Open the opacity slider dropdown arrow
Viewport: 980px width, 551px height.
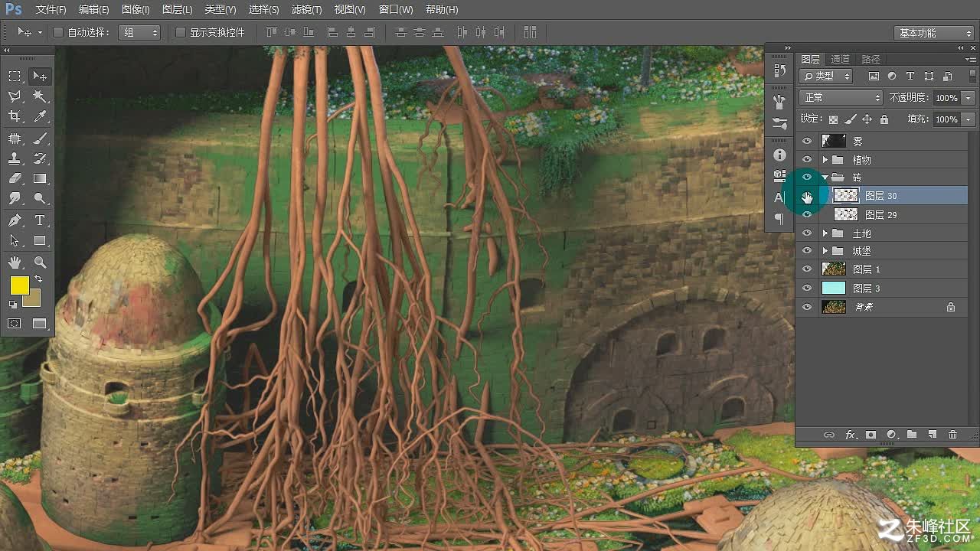tap(969, 98)
